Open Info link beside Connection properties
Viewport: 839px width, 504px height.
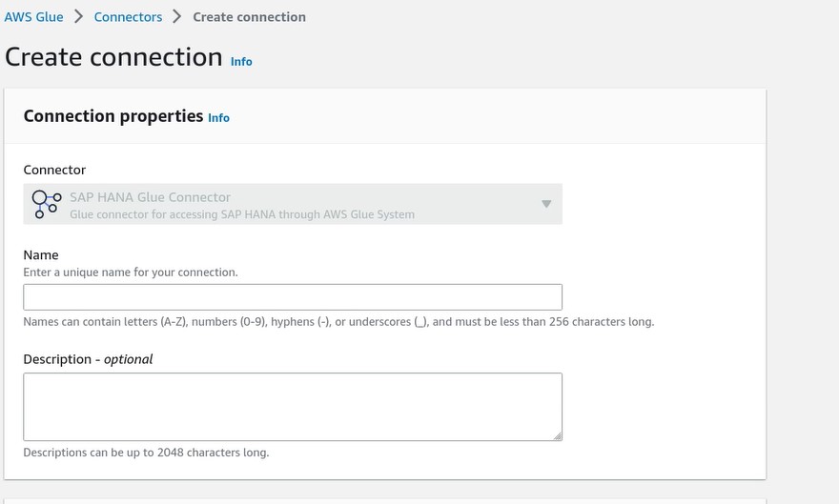[x=219, y=117]
